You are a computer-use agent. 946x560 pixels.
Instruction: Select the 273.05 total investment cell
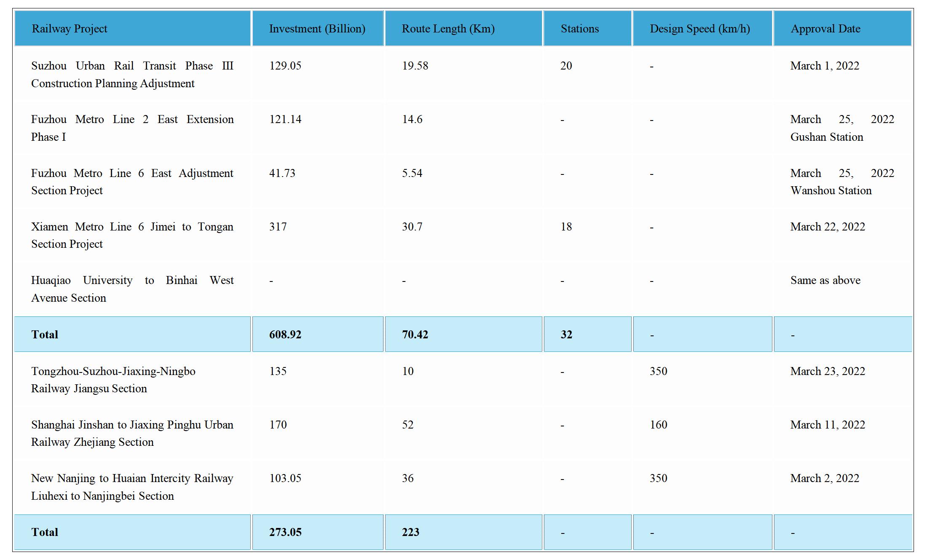[285, 532]
